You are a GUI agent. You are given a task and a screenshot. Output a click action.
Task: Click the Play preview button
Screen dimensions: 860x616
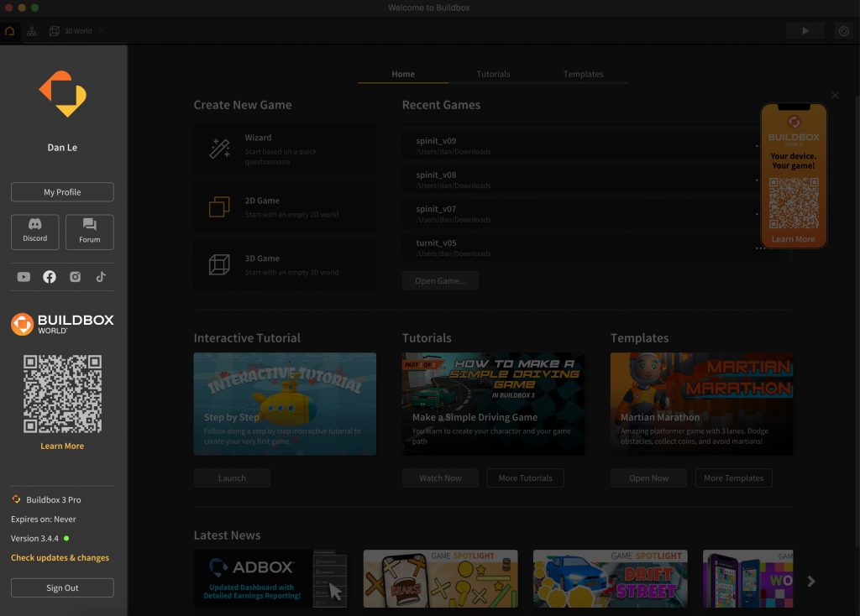pyautogui.click(x=805, y=31)
